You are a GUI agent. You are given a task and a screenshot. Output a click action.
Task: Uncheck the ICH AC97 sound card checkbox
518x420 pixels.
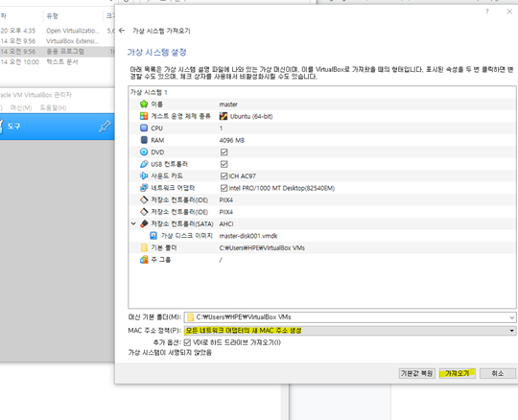[224, 175]
